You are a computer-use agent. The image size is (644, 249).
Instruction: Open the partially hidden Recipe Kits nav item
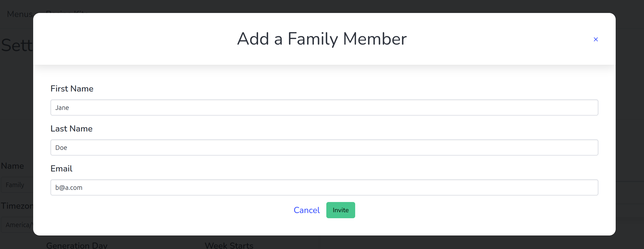click(67, 11)
